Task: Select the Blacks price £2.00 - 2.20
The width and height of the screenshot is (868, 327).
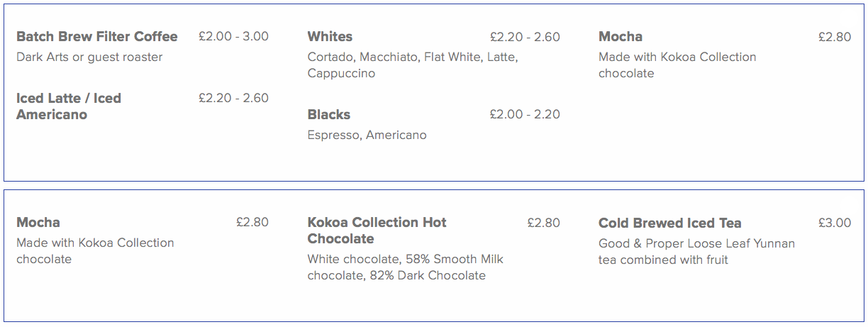Action: coord(525,114)
